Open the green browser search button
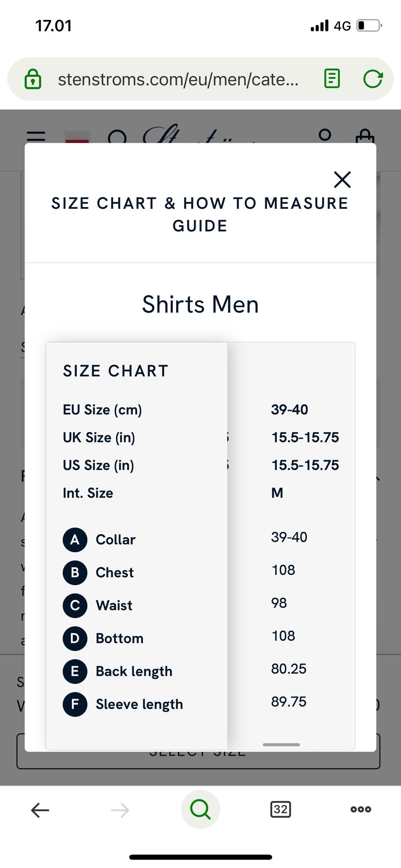This screenshot has height=868, width=401. 200,809
